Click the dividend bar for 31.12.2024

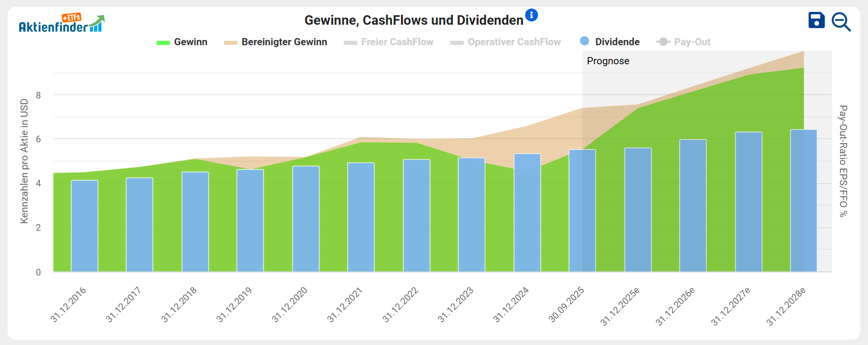click(x=527, y=213)
